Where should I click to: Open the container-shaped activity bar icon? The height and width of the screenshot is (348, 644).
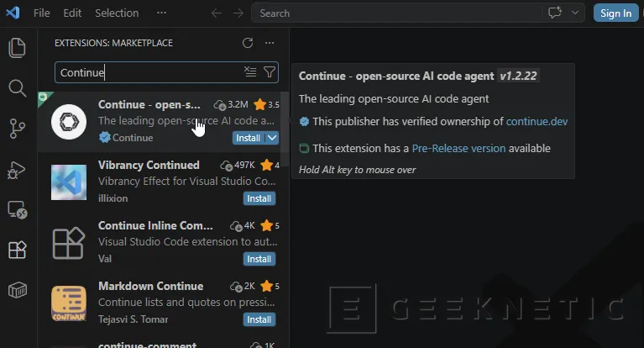tap(18, 290)
